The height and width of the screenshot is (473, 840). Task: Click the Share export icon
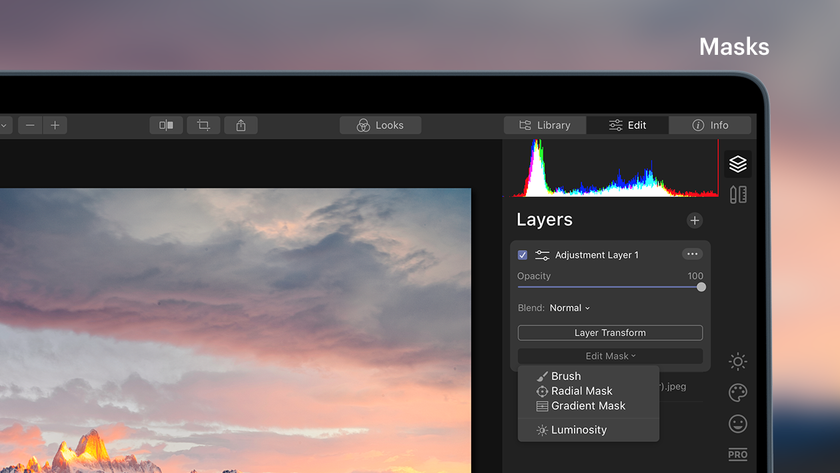(241, 125)
